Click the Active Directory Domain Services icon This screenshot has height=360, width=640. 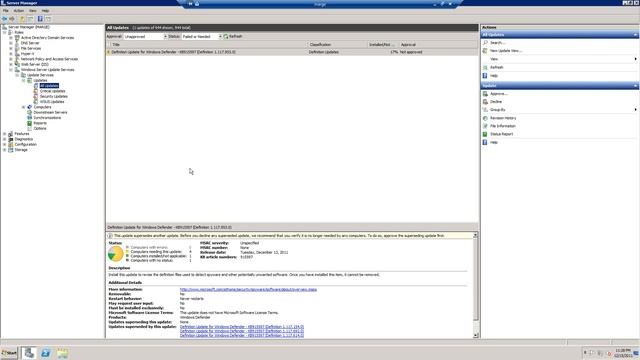point(17,38)
